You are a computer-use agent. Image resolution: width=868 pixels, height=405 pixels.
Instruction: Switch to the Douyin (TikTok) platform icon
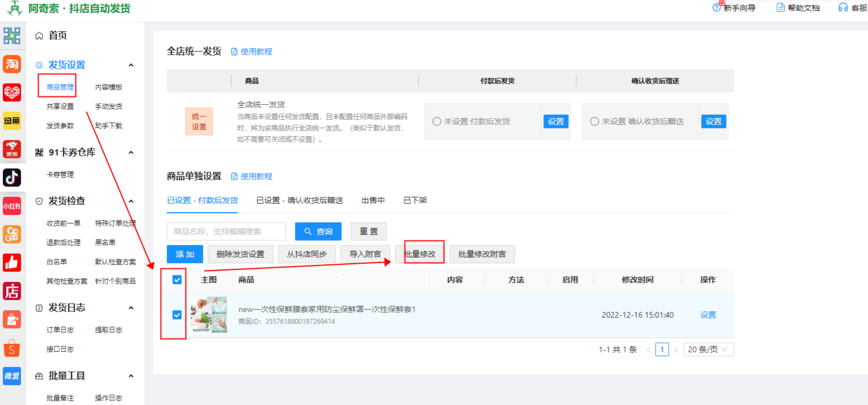coord(12,177)
